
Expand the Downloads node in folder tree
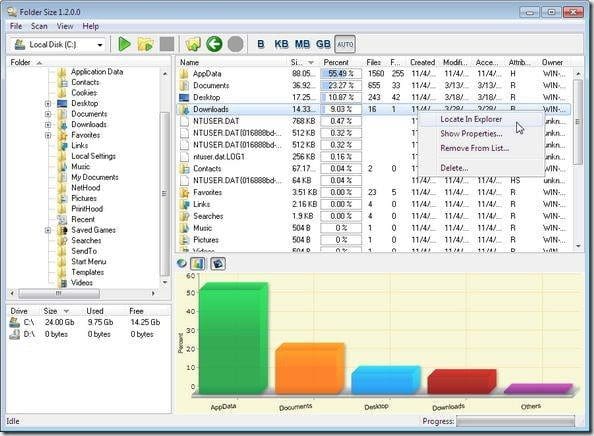[48, 125]
